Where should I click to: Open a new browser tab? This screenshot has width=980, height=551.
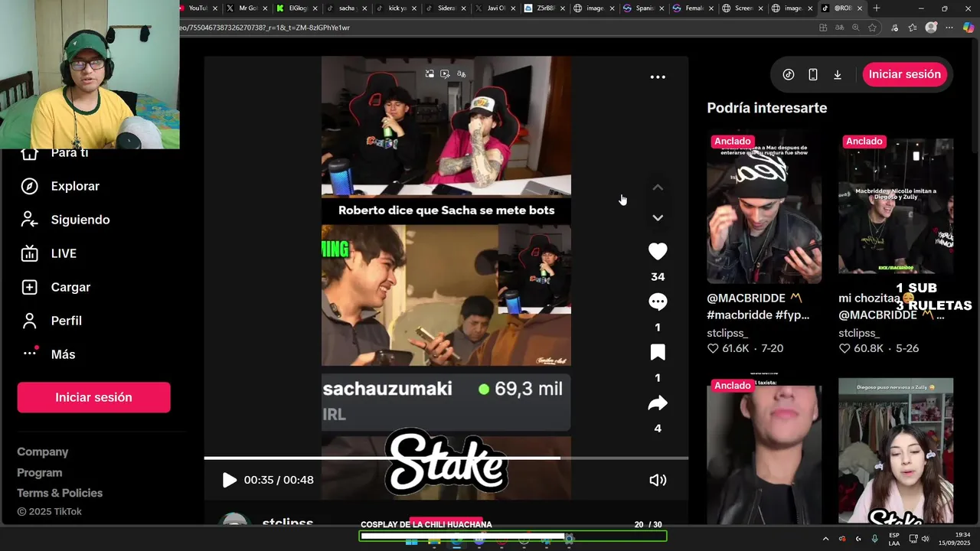(x=877, y=8)
